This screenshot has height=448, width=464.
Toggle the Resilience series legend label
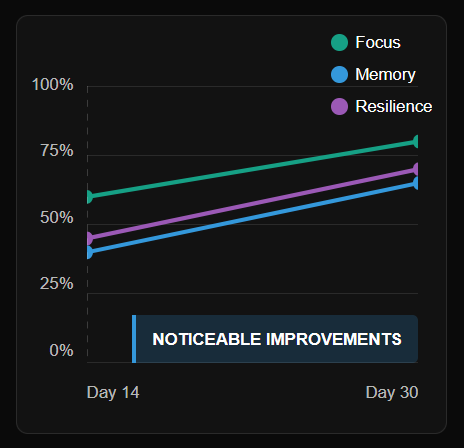[394, 106]
